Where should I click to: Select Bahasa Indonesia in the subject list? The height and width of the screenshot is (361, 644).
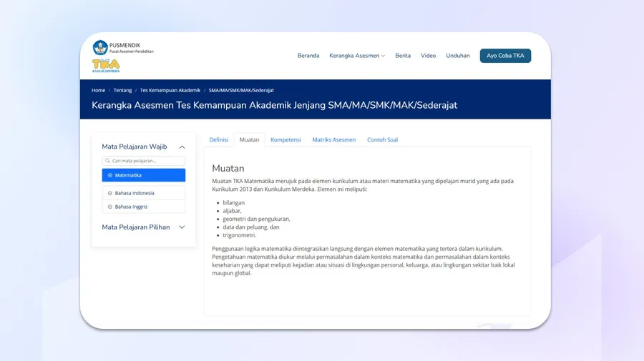[144, 193]
